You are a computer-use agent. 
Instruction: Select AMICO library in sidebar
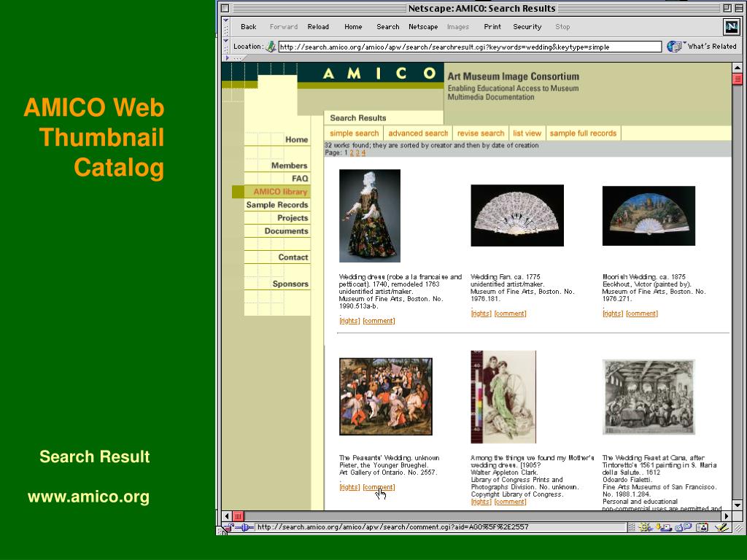click(x=280, y=192)
